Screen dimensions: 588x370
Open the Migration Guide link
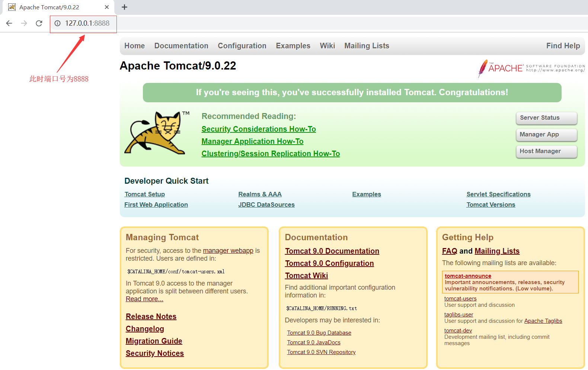pos(154,341)
